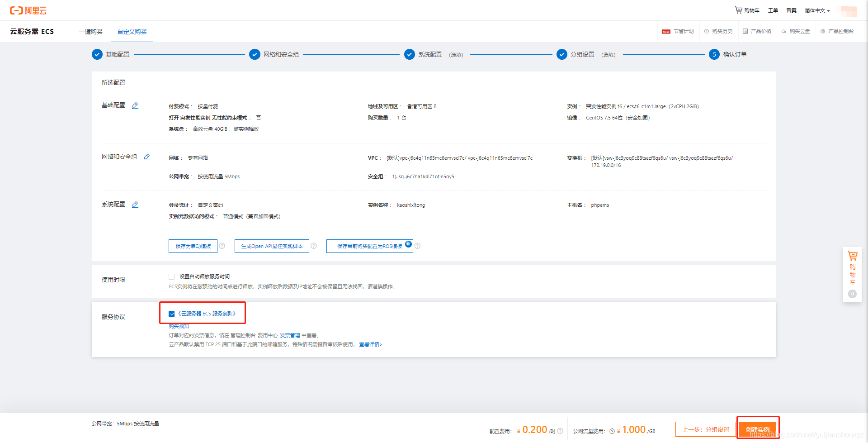Open 购买云盘 menu item
The height and width of the screenshot is (443, 868).
(x=796, y=31)
